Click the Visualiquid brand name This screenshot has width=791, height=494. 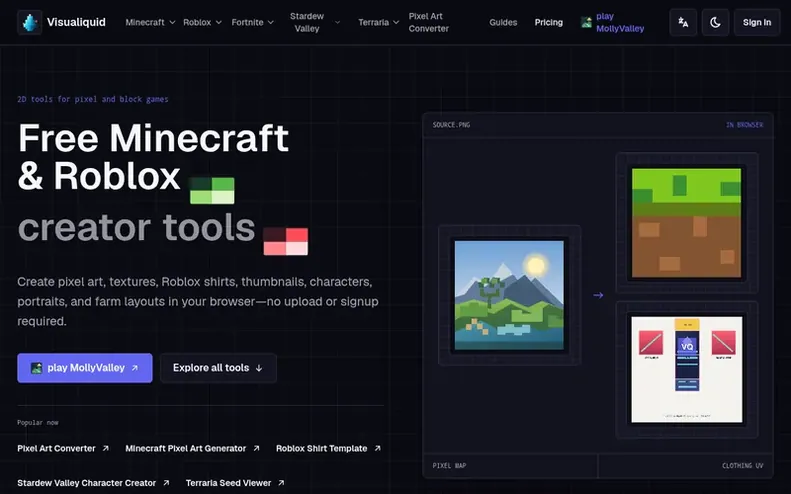click(x=76, y=22)
